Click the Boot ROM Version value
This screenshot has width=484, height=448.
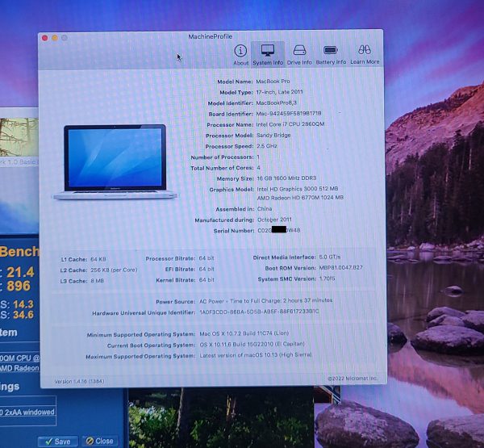coord(341,267)
